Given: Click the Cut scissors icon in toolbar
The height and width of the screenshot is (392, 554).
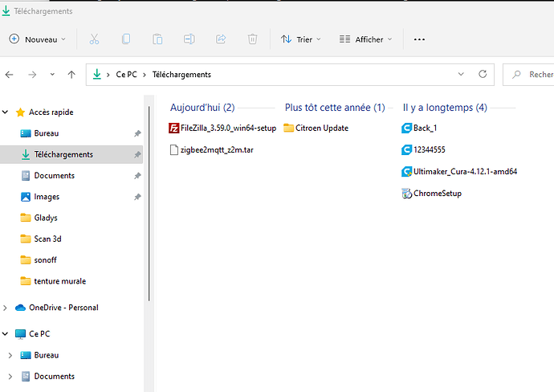Looking at the screenshot, I should tap(94, 39).
